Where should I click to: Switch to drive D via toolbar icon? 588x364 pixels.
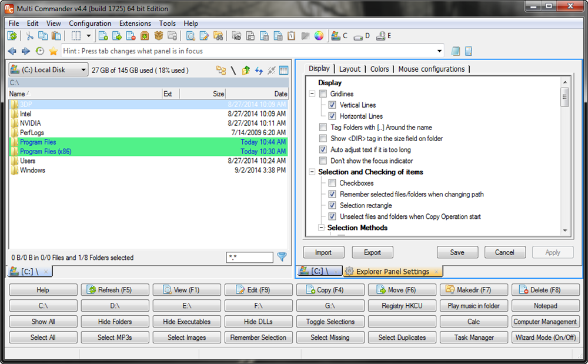[362, 36]
